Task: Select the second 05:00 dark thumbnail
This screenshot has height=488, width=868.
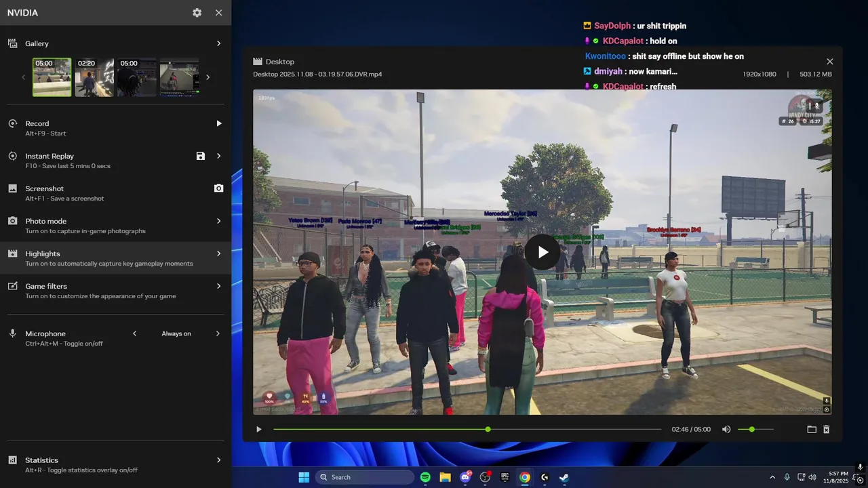Action: [x=136, y=77]
